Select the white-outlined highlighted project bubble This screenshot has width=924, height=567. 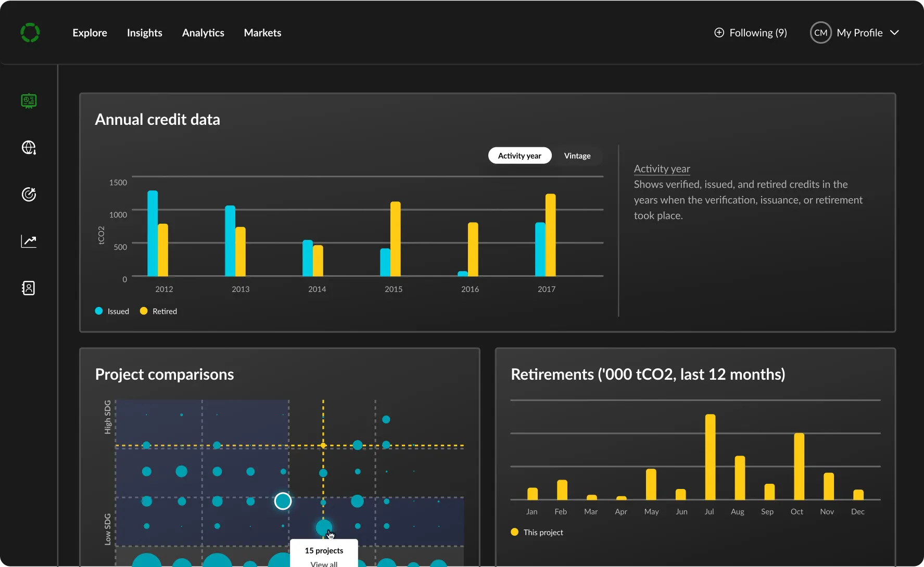coord(283,501)
